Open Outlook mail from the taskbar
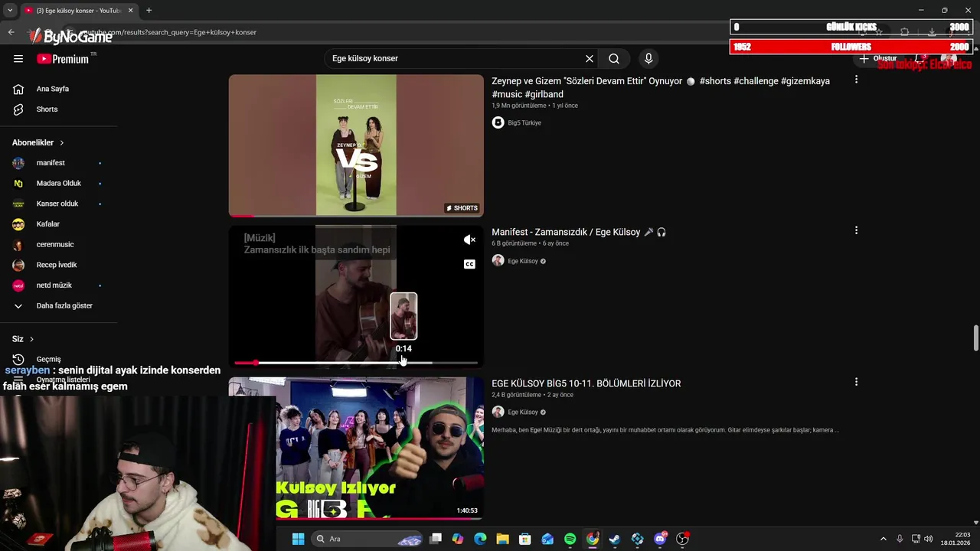The image size is (980, 551). click(547, 539)
